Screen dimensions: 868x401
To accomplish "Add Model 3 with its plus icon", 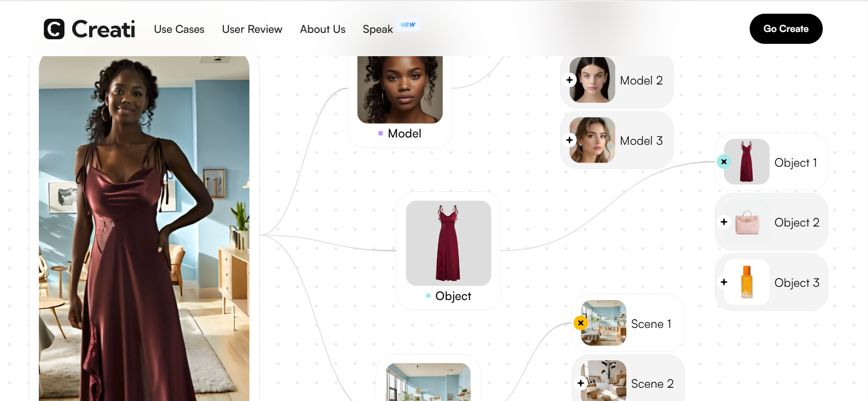I will tap(569, 140).
